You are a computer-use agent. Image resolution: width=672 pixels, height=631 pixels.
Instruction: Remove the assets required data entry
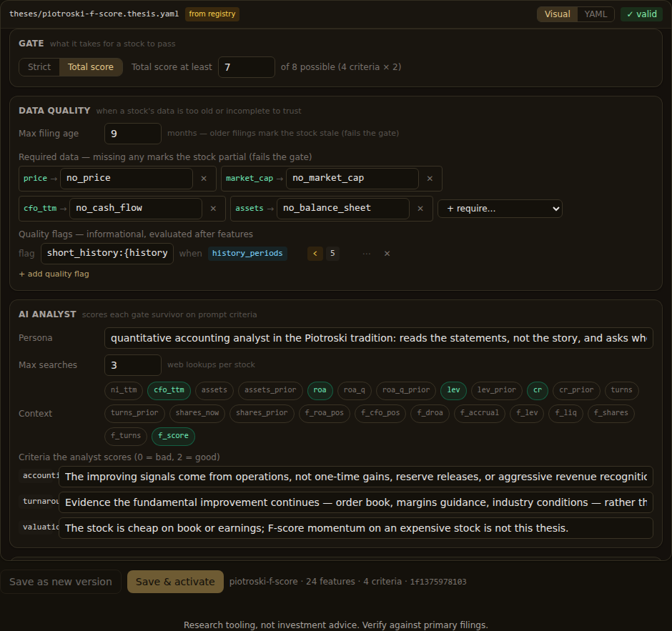click(420, 208)
